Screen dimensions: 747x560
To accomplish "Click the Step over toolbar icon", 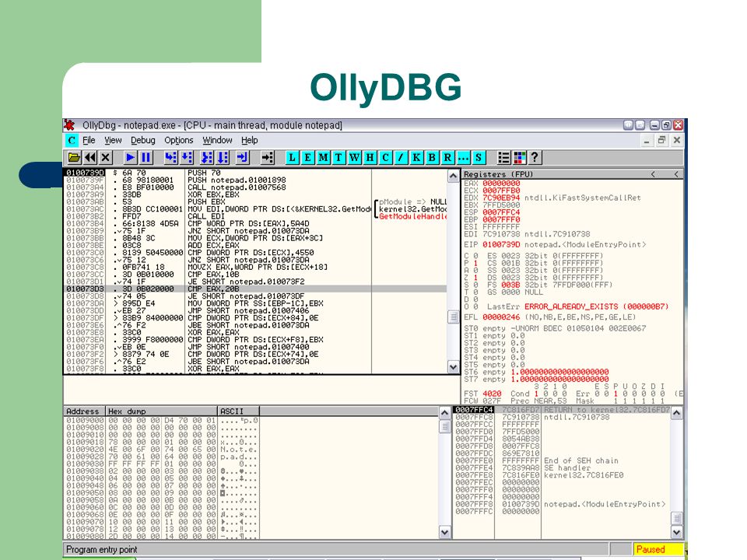I will (187, 158).
